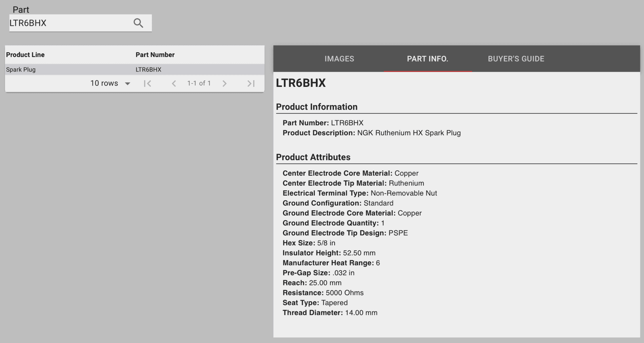Click the Part Number column header
Viewport: 644px width, 343px height.
pyautogui.click(x=155, y=55)
